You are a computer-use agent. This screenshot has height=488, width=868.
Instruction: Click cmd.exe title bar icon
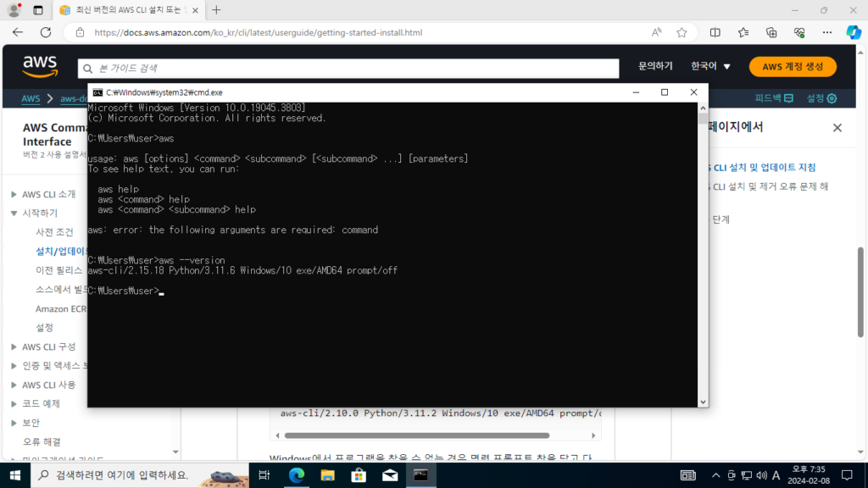[x=98, y=92]
